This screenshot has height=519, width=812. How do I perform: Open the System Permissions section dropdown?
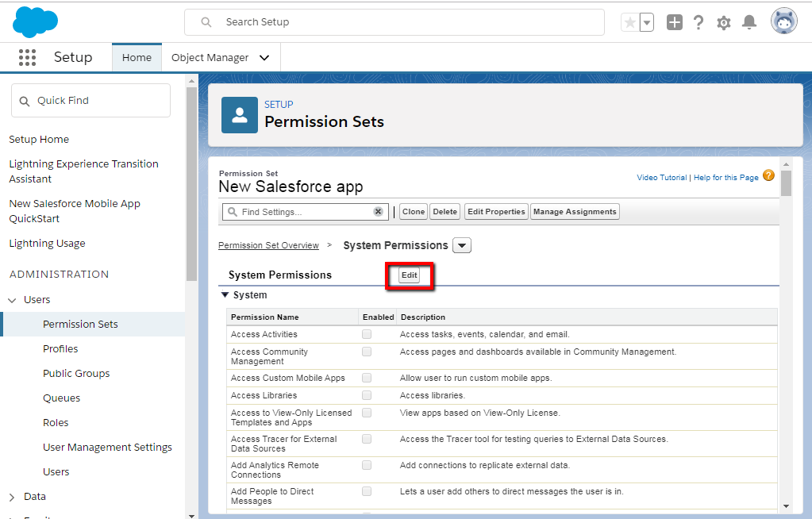pyautogui.click(x=461, y=245)
